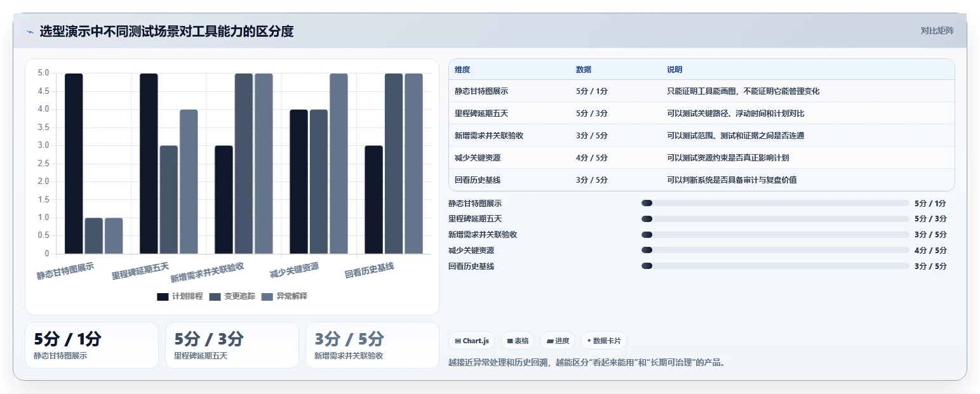Click chart x-axis label 回看历史基线
Viewport: 980px width, 394px height.
[369, 270]
